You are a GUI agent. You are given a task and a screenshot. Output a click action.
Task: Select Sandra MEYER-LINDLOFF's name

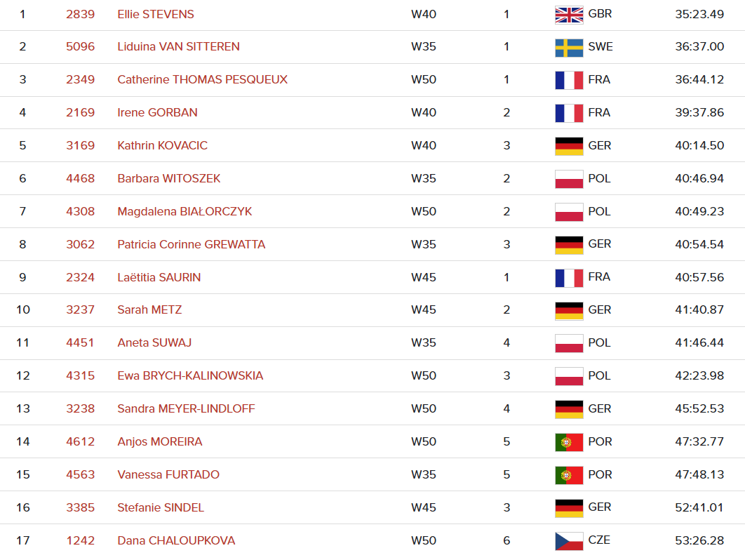click(x=186, y=409)
